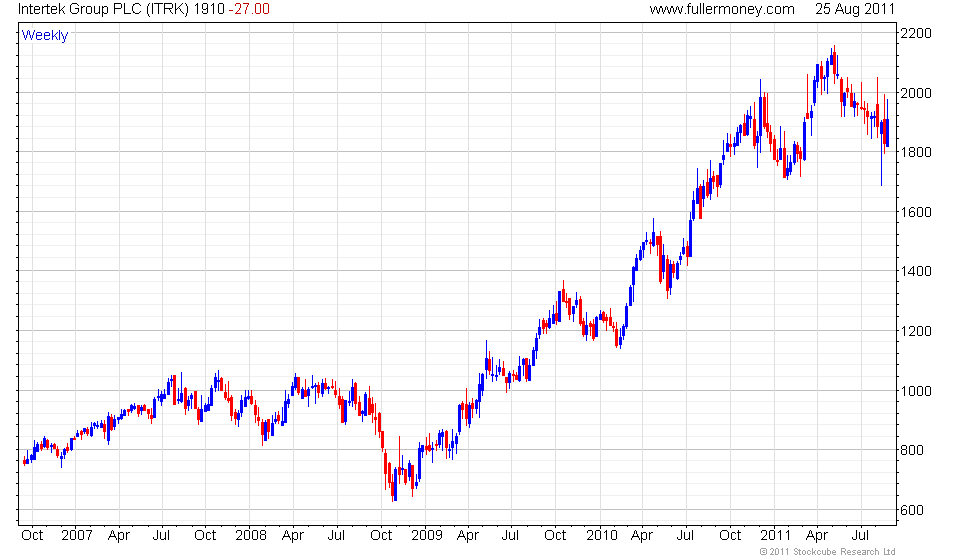
Task: Click the 2000 price axis label
Action: (x=916, y=93)
